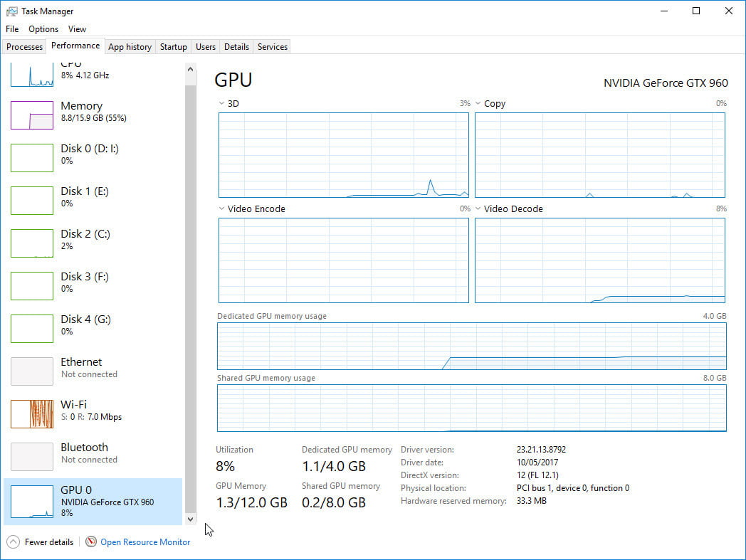Viewport: 746px width, 560px height.
Task: Switch to the Processes tab
Action: [x=25, y=47]
